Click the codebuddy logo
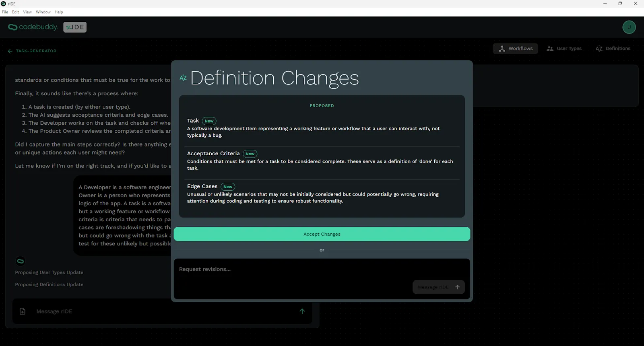The image size is (644, 346). [33, 27]
